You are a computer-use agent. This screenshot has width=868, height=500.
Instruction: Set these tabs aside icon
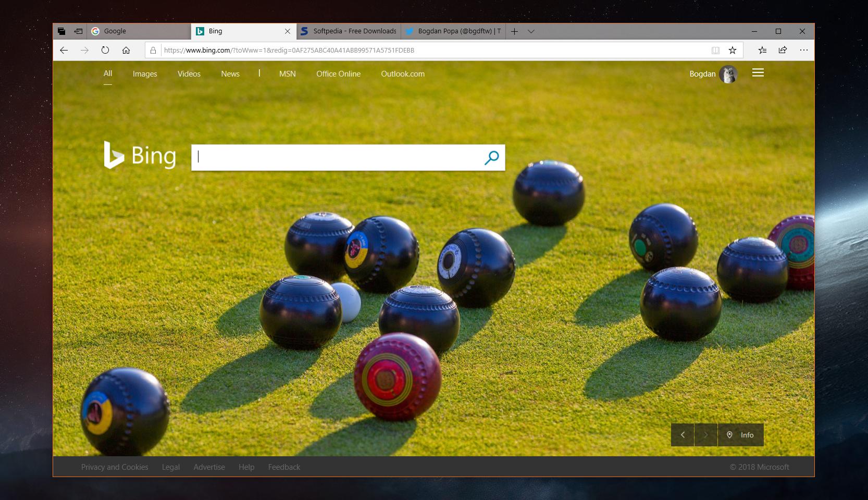(x=78, y=31)
